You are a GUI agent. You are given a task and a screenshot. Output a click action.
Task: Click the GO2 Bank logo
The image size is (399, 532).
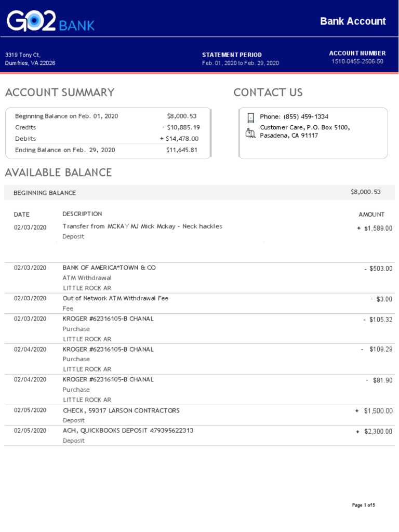tap(50, 21)
